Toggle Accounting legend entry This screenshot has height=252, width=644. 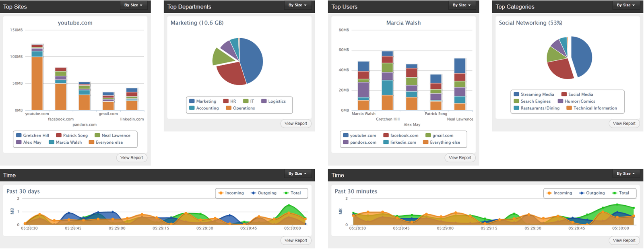[x=204, y=108]
